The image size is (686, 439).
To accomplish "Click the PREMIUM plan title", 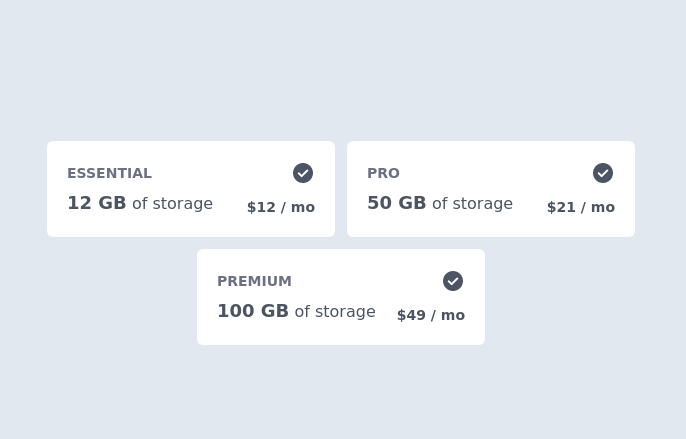I will point(254,281).
